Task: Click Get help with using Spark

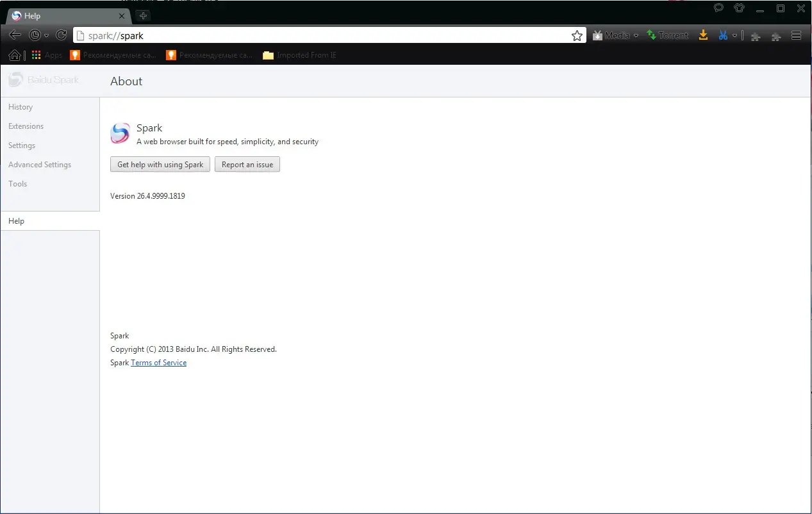Action: click(x=160, y=165)
